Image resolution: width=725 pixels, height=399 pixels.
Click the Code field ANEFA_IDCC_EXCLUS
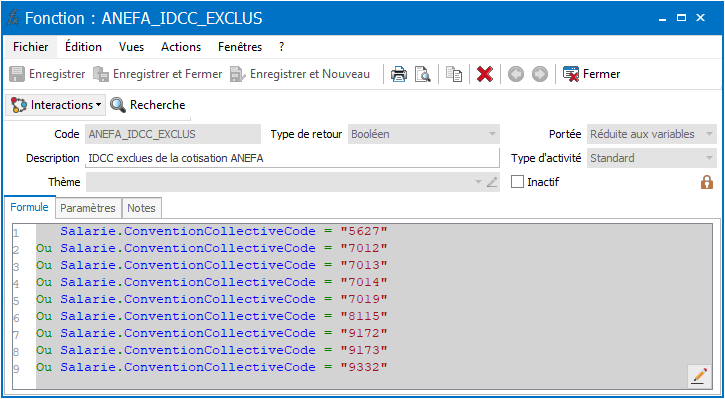coord(173,134)
